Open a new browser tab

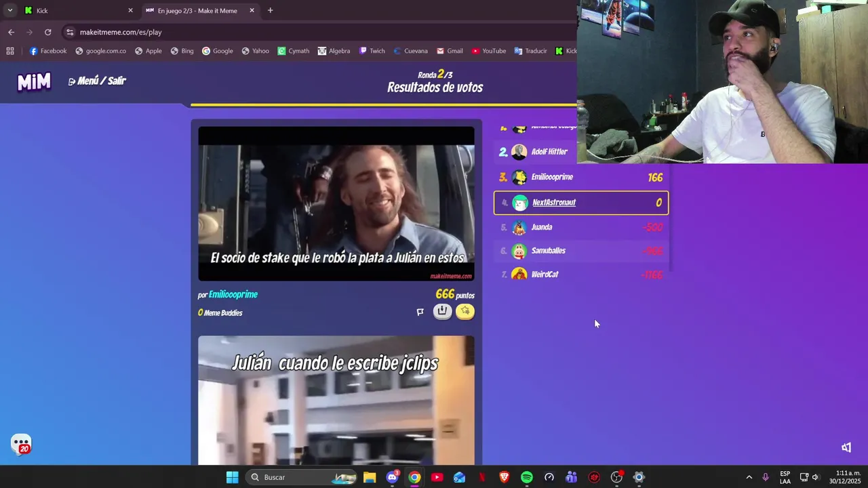point(270,10)
